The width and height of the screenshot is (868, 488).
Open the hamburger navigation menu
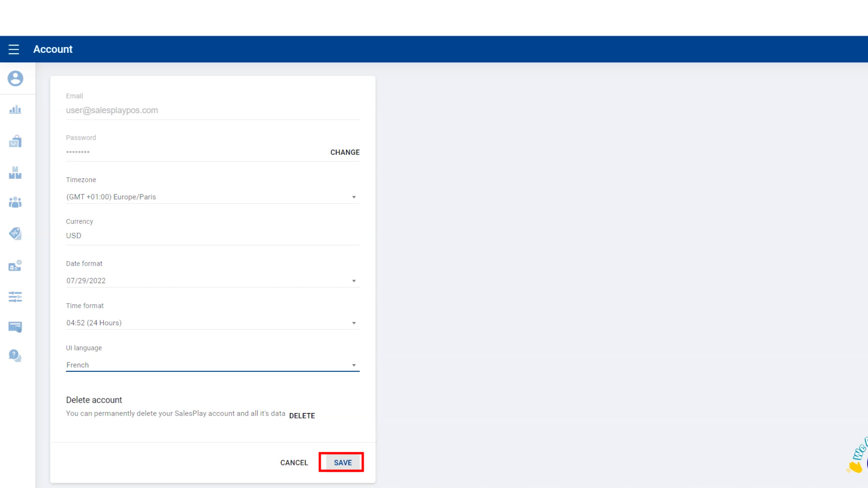14,49
